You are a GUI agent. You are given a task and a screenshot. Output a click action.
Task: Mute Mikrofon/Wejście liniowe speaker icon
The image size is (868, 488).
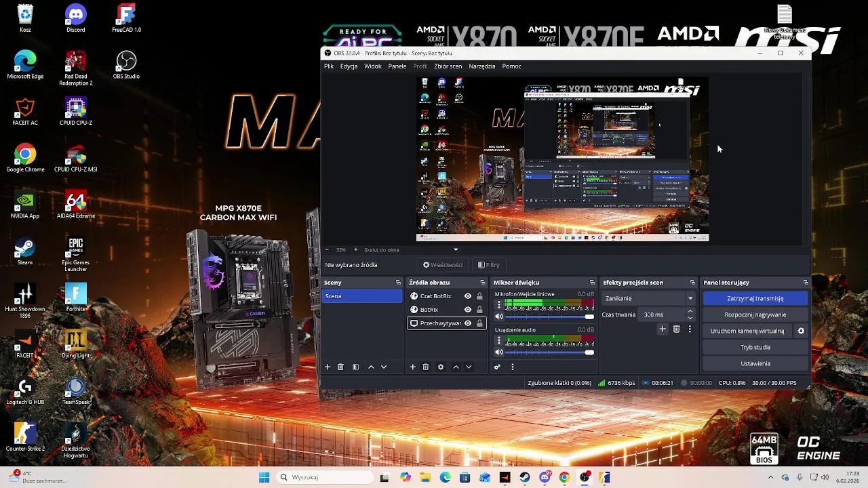(x=499, y=317)
